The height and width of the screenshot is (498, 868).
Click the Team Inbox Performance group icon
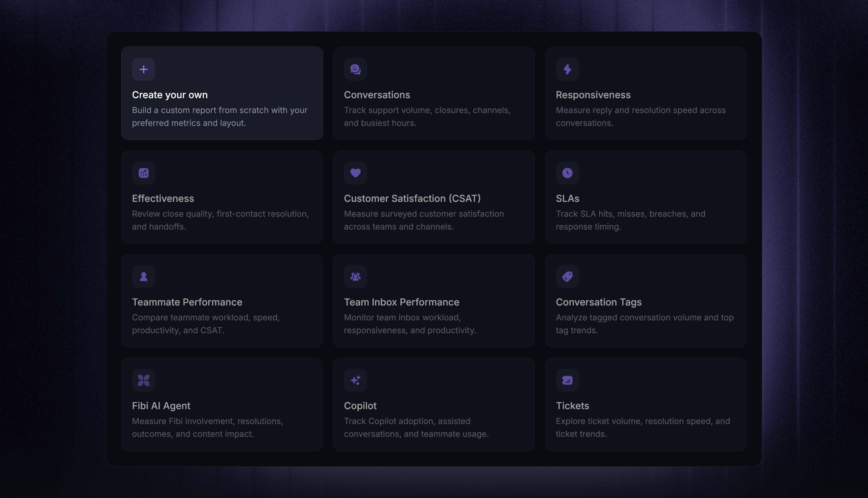click(355, 277)
